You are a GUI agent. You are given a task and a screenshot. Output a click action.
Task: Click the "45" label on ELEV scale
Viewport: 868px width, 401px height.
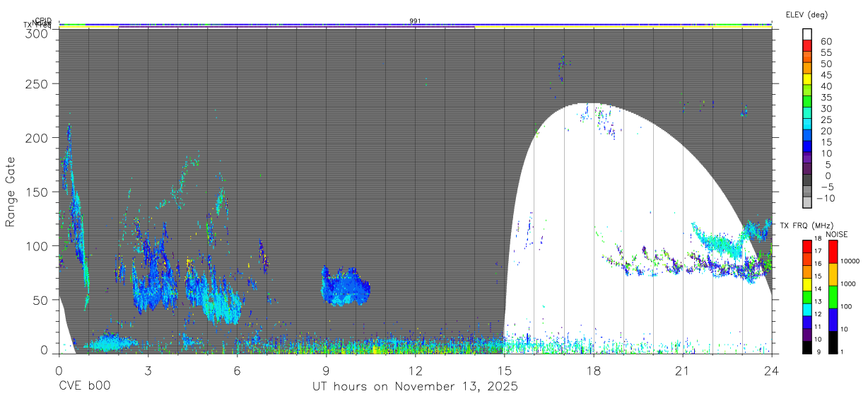pos(826,75)
